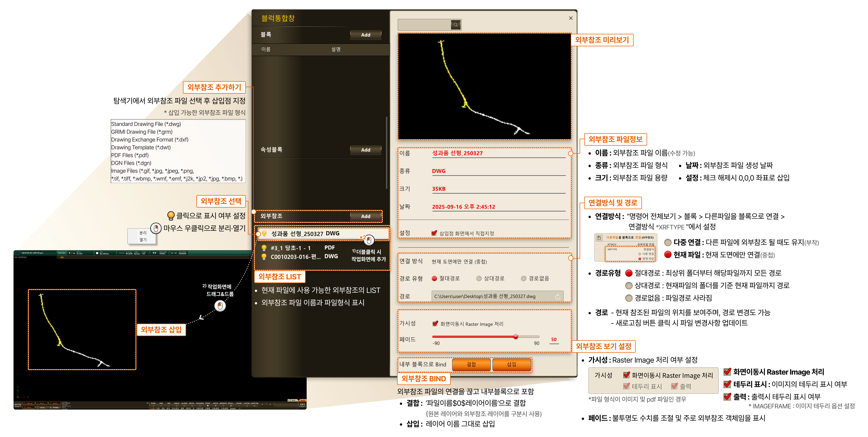The width and height of the screenshot is (868, 437).
Task: Click Add button next to 외부참조
Action: pyautogui.click(x=366, y=216)
